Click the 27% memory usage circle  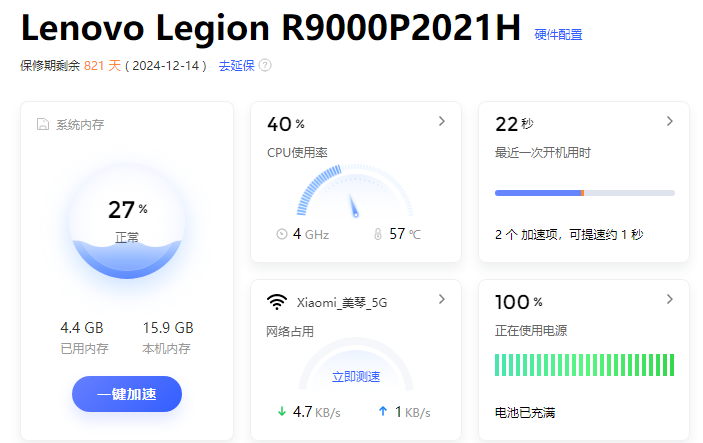tap(127, 220)
